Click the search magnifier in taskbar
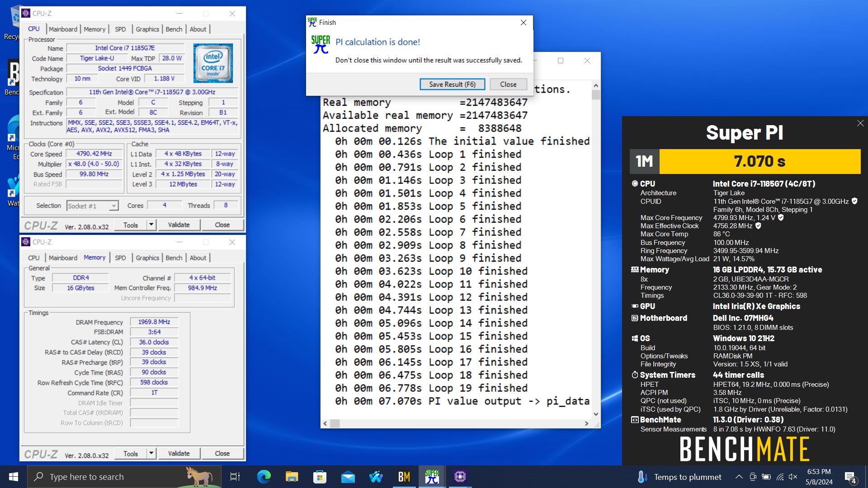This screenshot has height=488, width=868. pos(39,477)
